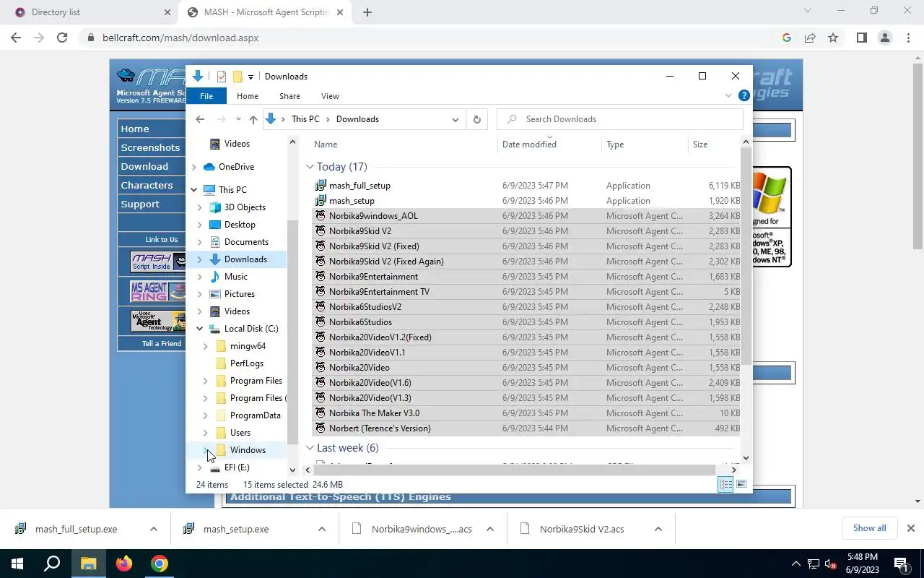This screenshot has height=578, width=924.
Task: Open Firefox from the Windows taskbar
Action: click(x=124, y=564)
